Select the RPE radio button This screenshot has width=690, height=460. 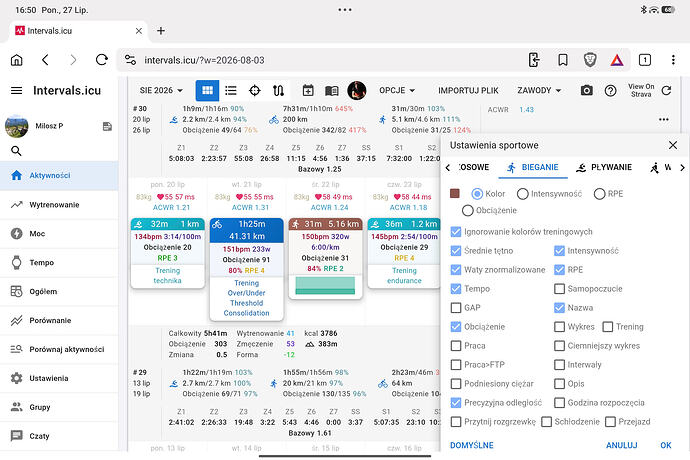coord(599,194)
